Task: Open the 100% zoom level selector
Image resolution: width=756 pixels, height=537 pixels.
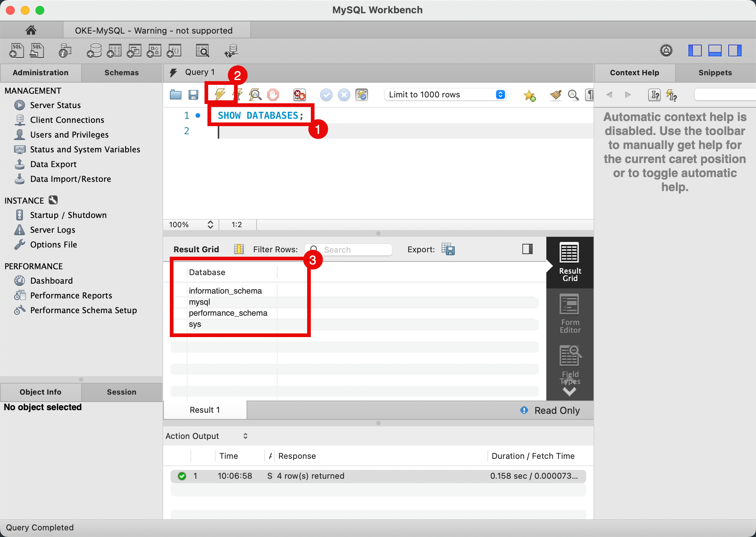Action: 191,225
